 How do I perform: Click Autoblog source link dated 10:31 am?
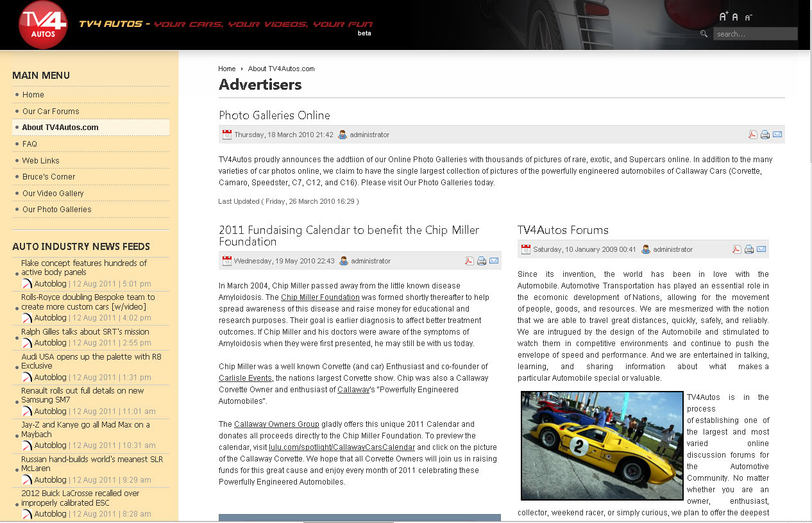(x=50, y=445)
